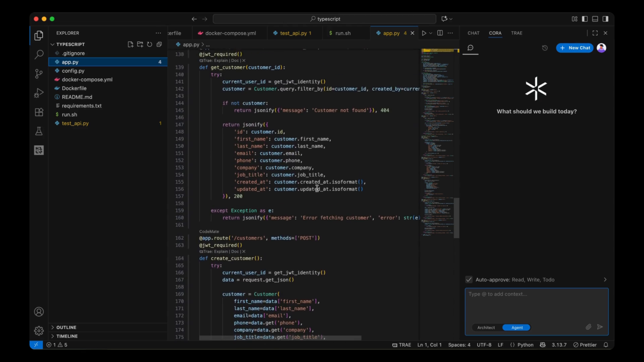Run the app.py file
644x362 pixels.
tap(425, 33)
